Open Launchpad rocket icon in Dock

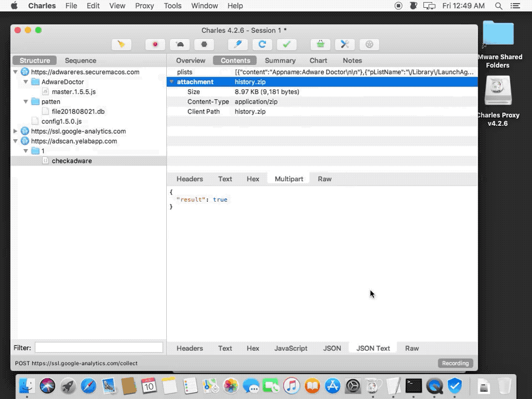(x=68, y=386)
